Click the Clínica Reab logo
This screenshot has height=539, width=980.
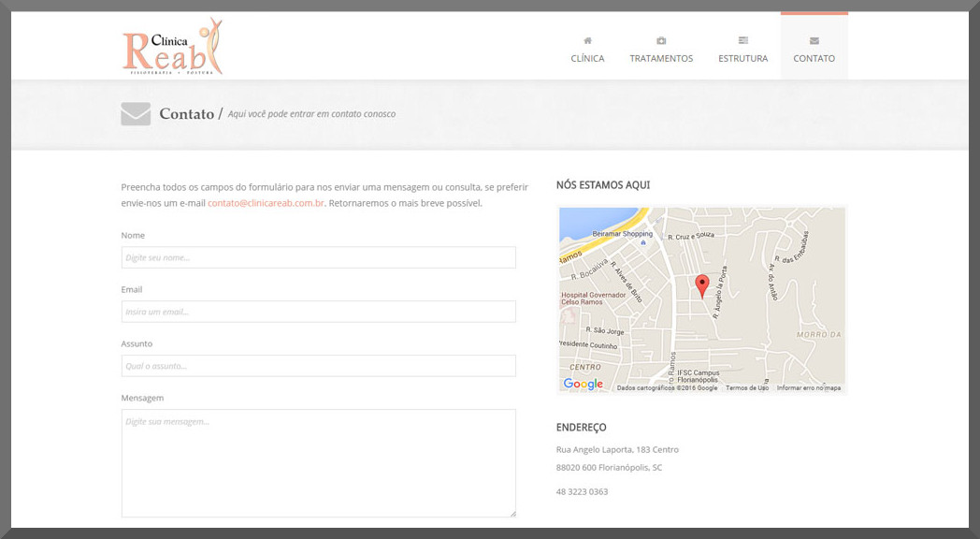(172, 47)
